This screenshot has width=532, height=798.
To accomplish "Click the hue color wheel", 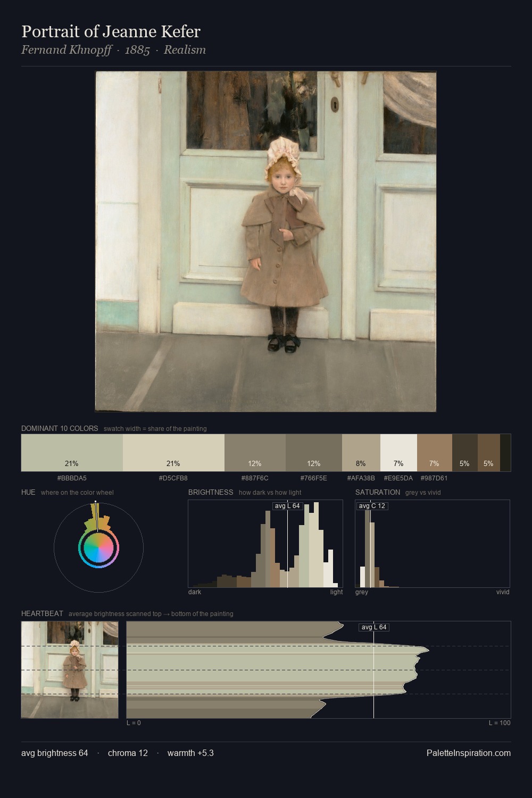I will click(x=98, y=547).
